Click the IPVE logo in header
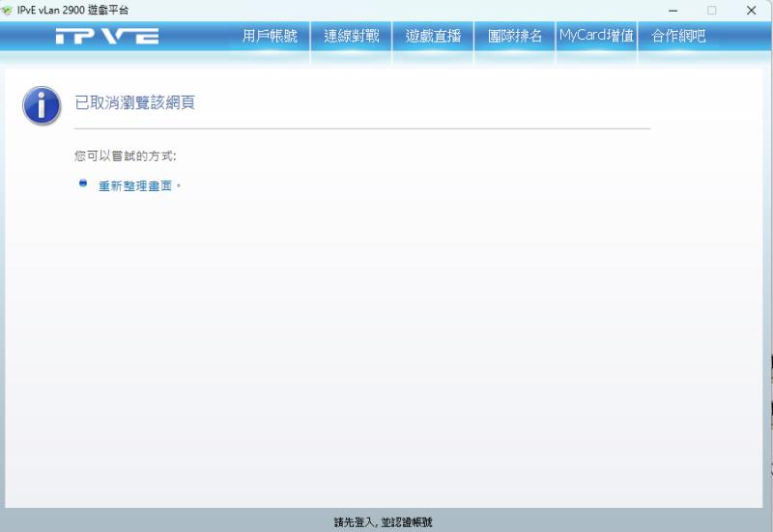This screenshot has height=532, width=773. [107, 36]
